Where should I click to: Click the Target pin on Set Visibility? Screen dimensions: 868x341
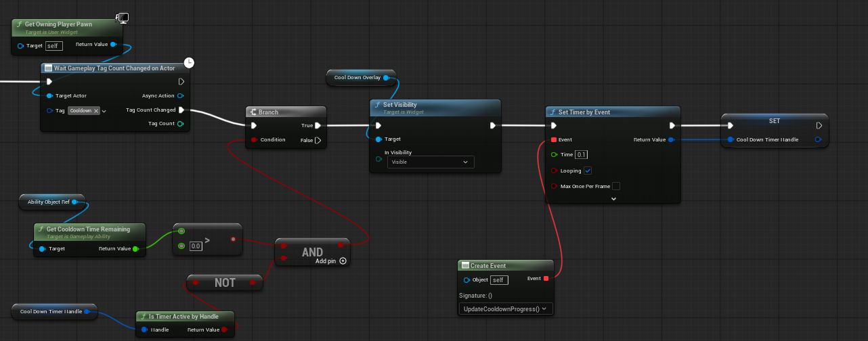tap(378, 139)
